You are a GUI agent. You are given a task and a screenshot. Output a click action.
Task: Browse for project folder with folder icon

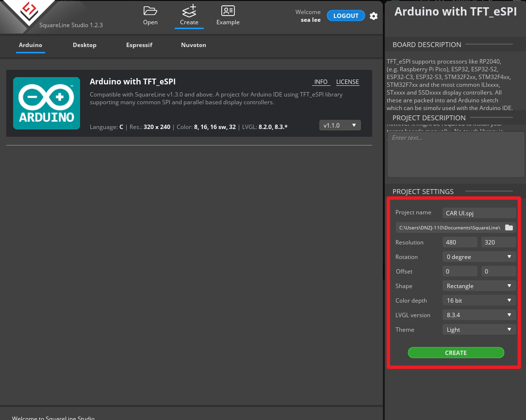(x=509, y=227)
